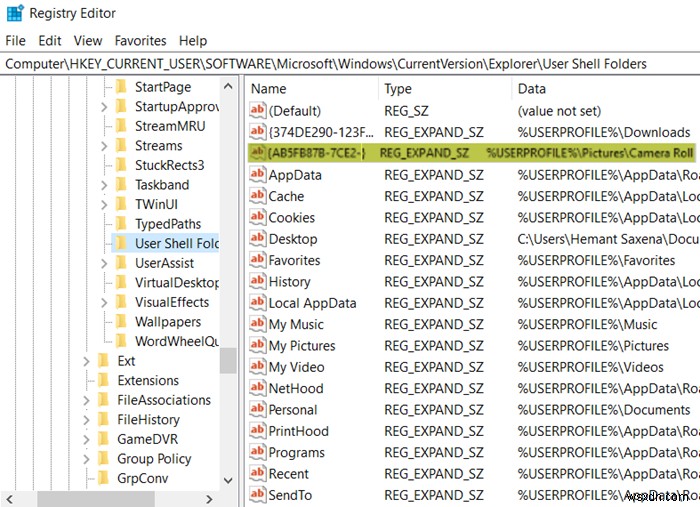Click the NetHood string icon

(x=258, y=388)
